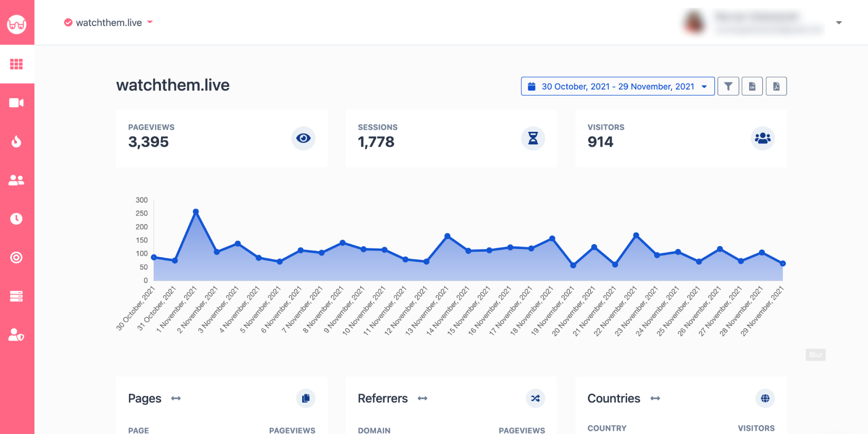868x434 pixels.
Task: Expand the Countries panel with its arrows icon
Action: 655,399
